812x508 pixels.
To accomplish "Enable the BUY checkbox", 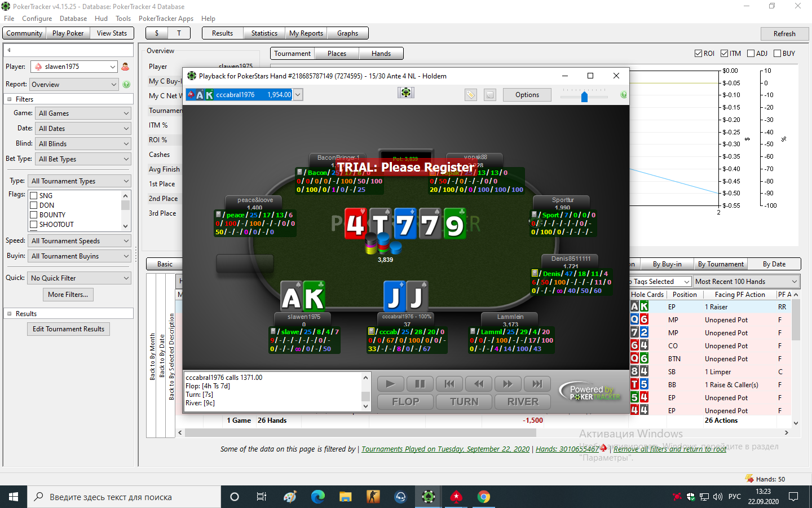I will pos(778,54).
